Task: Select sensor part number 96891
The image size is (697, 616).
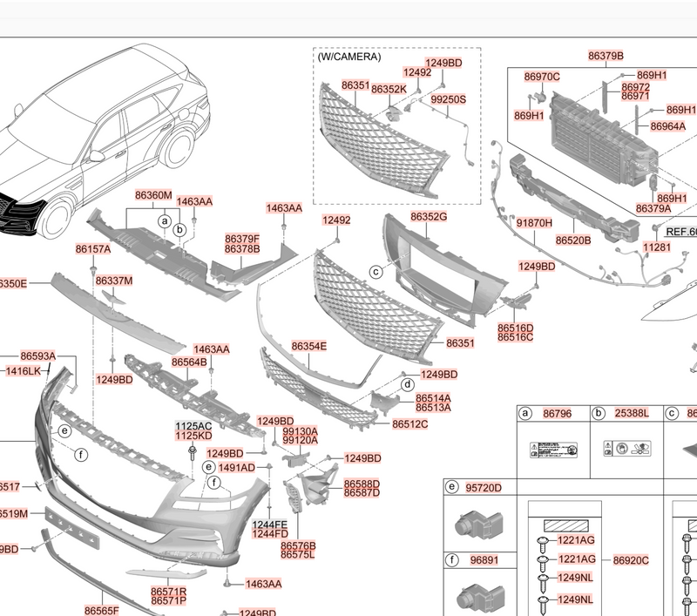Action: coord(484,560)
